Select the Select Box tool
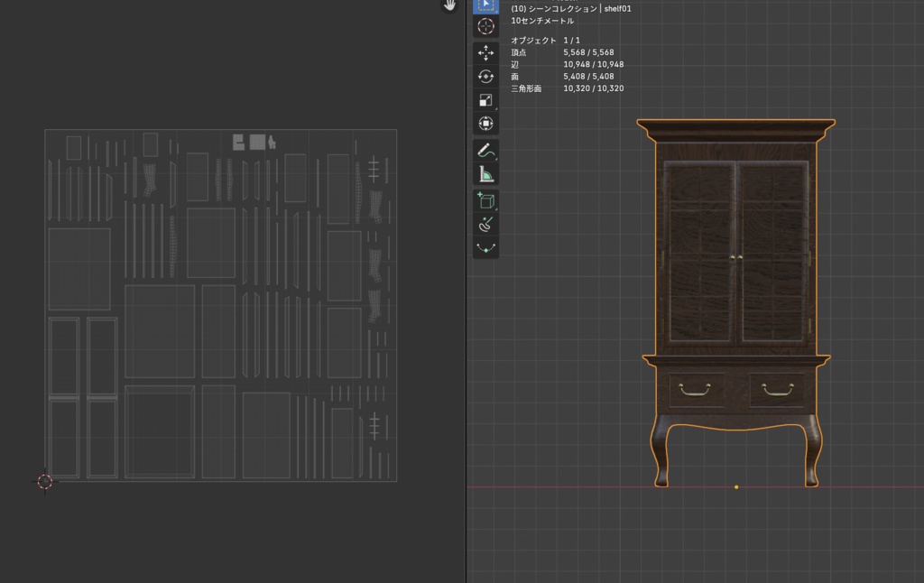This screenshot has height=583, width=924. point(485,6)
